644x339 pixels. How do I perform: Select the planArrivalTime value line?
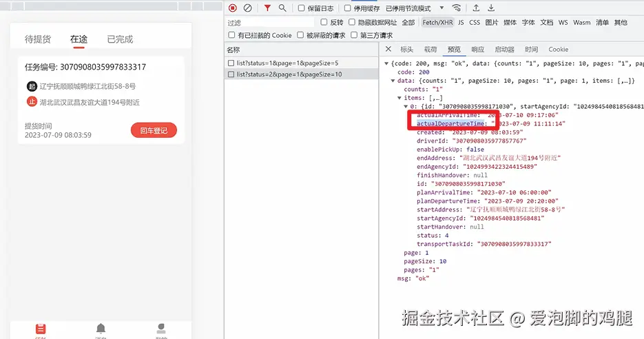pos(484,192)
